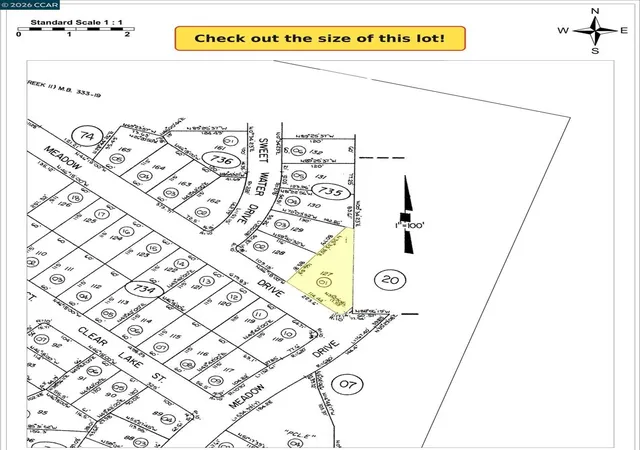Click the circled parcel number 20
The image size is (640, 450).
[390, 280]
